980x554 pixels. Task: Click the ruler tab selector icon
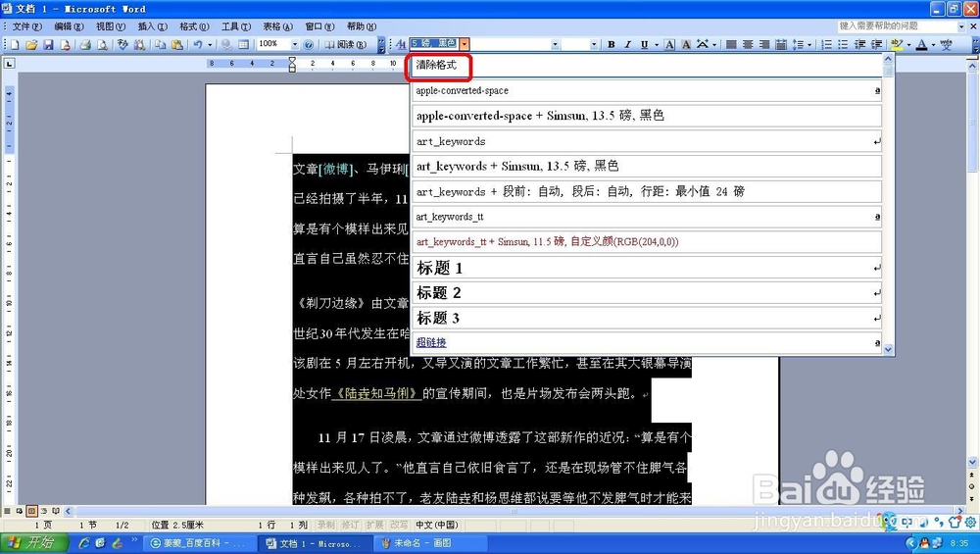10,63
